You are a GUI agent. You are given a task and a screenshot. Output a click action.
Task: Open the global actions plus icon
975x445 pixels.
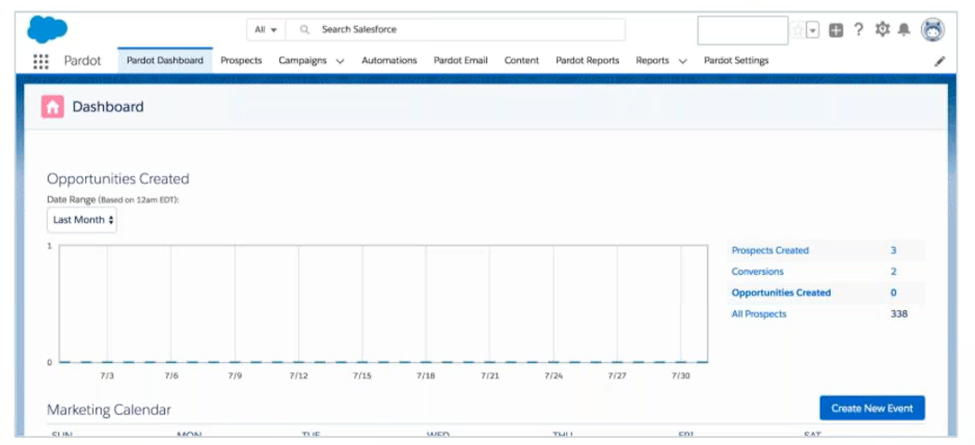[x=837, y=30]
